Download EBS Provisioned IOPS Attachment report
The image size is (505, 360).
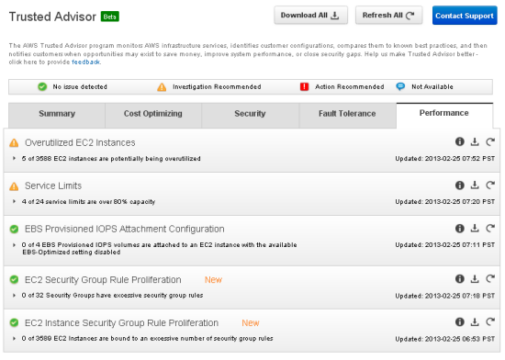[x=475, y=228]
